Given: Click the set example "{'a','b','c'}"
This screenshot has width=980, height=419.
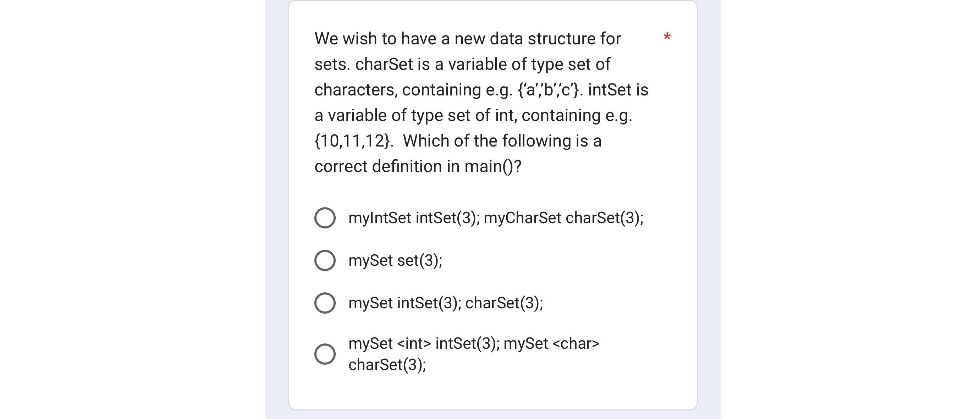Looking at the screenshot, I should 550,89.
